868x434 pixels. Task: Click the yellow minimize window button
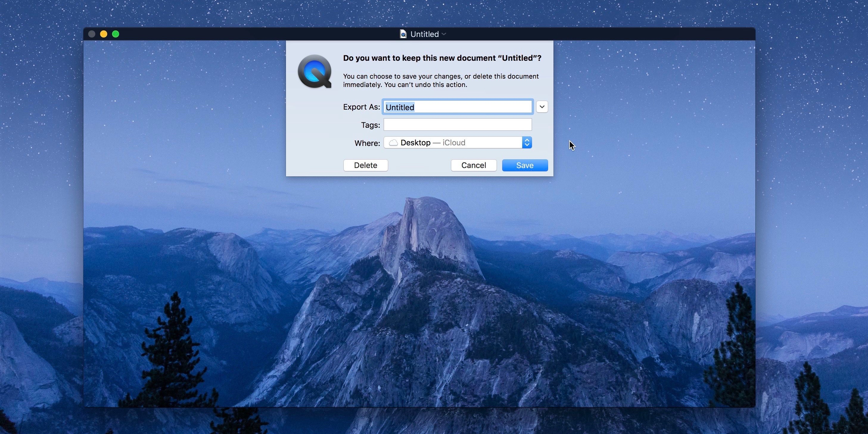pyautogui.click(x=105, y=34)
